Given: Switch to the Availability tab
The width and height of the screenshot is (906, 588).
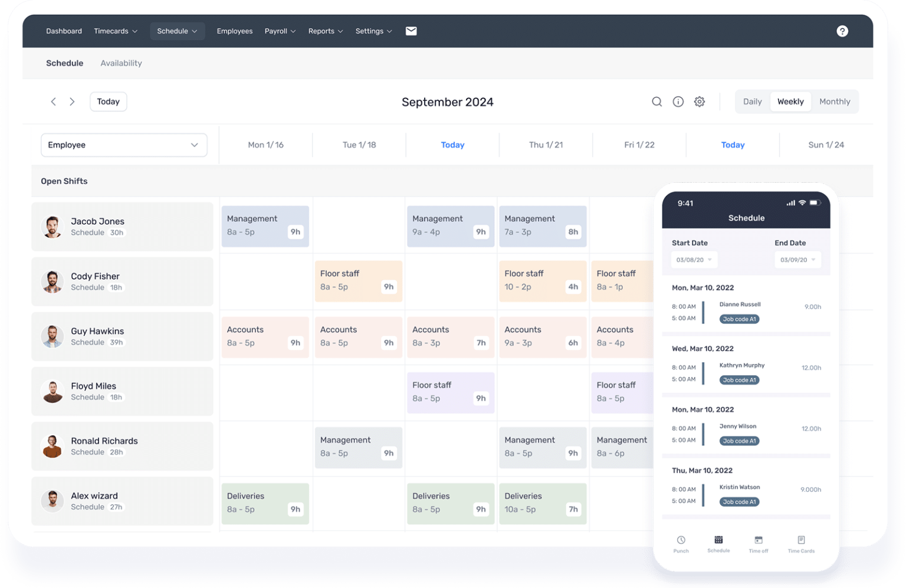Looking at the screenshot, I should click(x=121, y=63).
